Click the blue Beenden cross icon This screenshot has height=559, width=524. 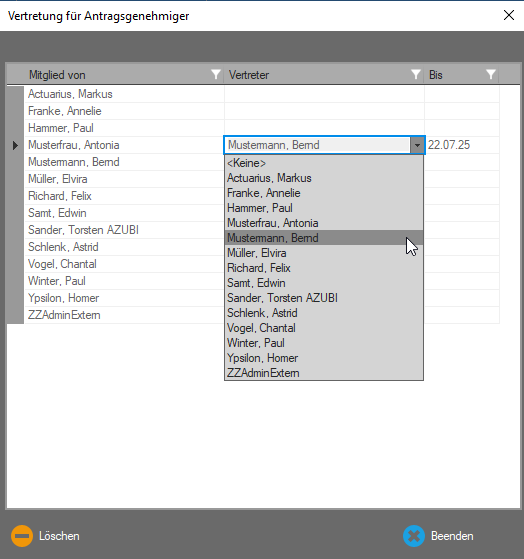coord(414,536)
